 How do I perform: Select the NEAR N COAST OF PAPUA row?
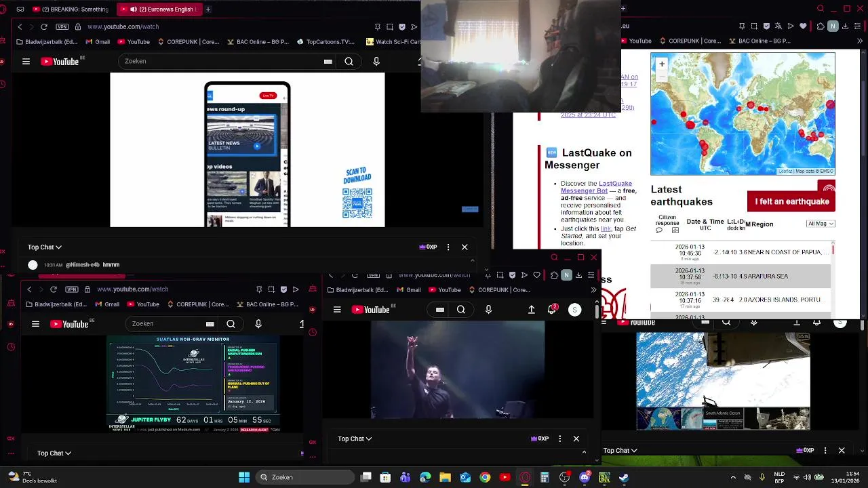click(741, 252)
